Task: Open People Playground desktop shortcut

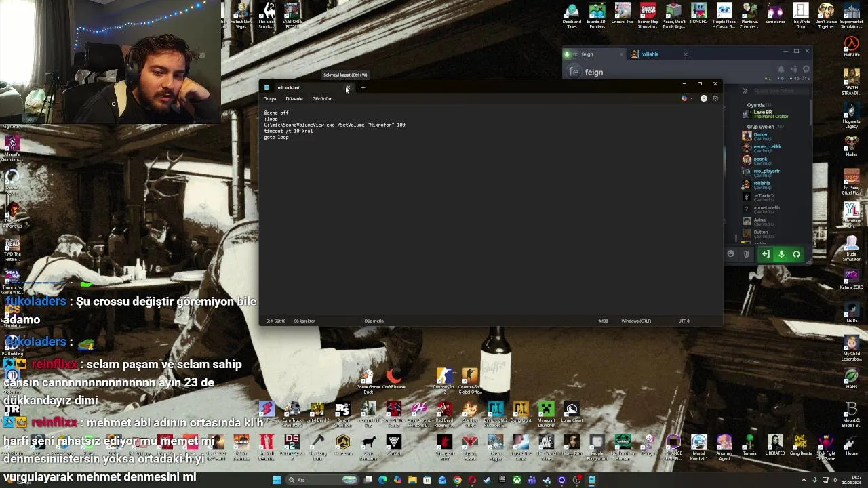Action: 597,448
